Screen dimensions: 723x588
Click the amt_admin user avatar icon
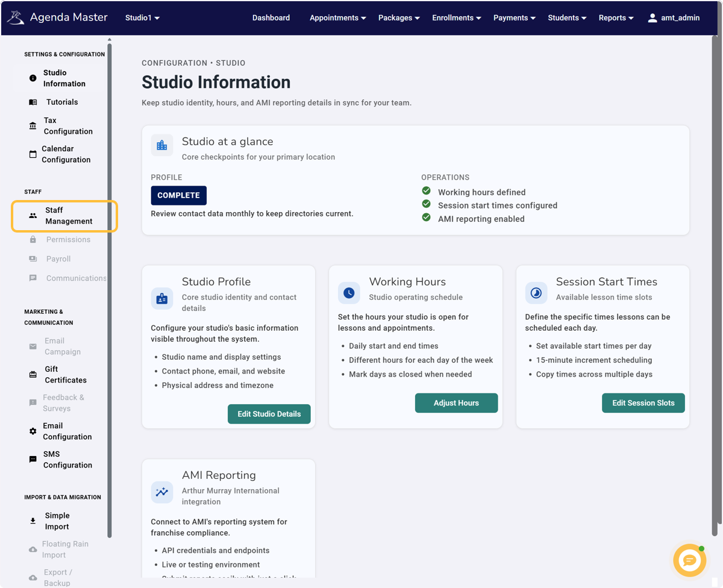652,18
